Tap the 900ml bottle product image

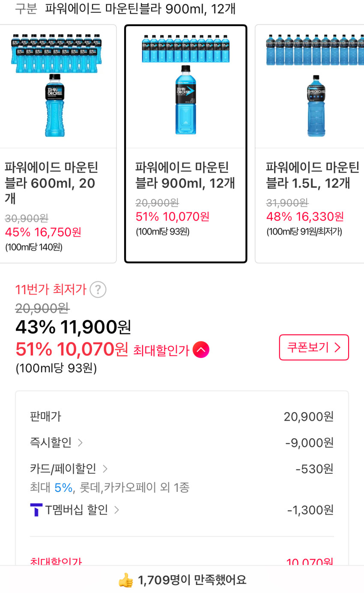coord(185,85)
